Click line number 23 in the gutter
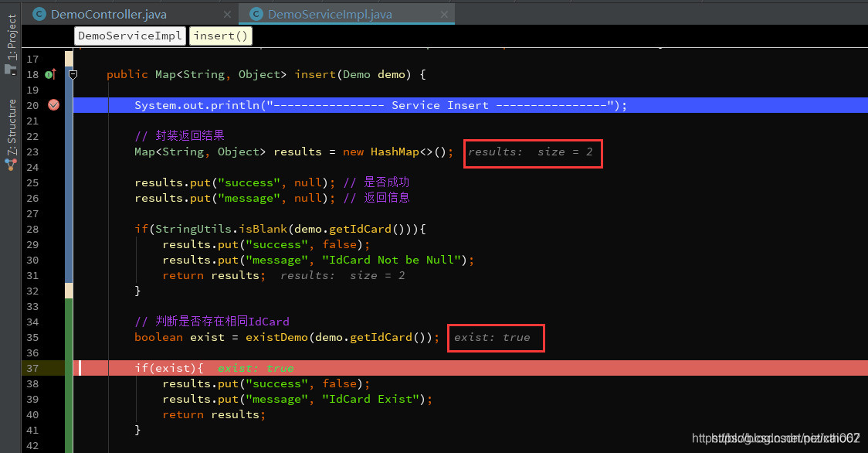This screenshot has height=453, width=868. pyautogui.click(x=32, y=152)
